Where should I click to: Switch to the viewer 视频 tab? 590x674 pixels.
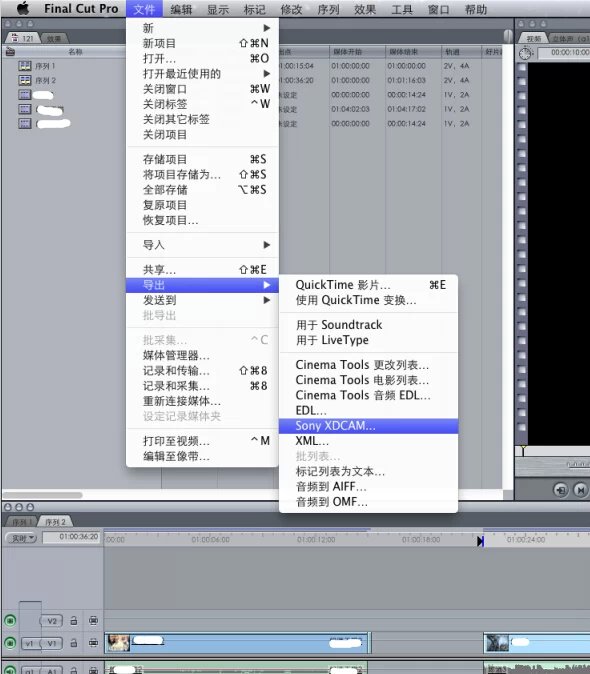tap(533, 39)
